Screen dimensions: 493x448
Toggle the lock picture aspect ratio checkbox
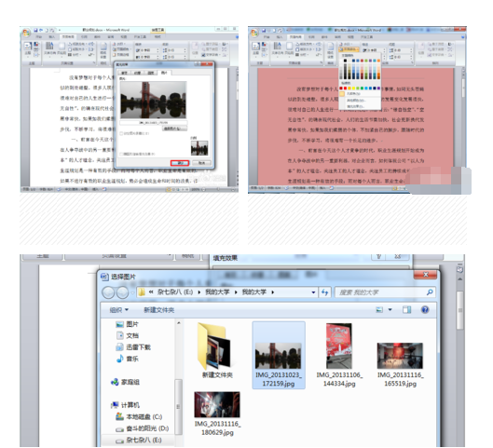click(122, 133)
